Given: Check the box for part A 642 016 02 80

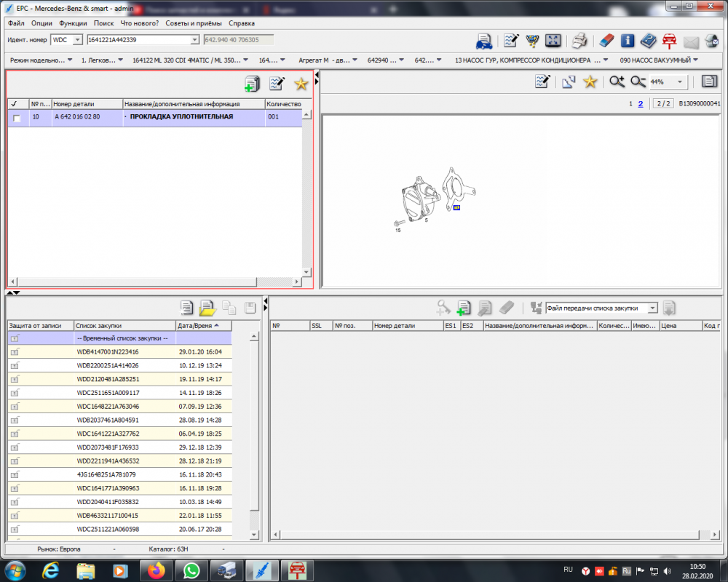Looking at the screenshot, I should (17, 118).
